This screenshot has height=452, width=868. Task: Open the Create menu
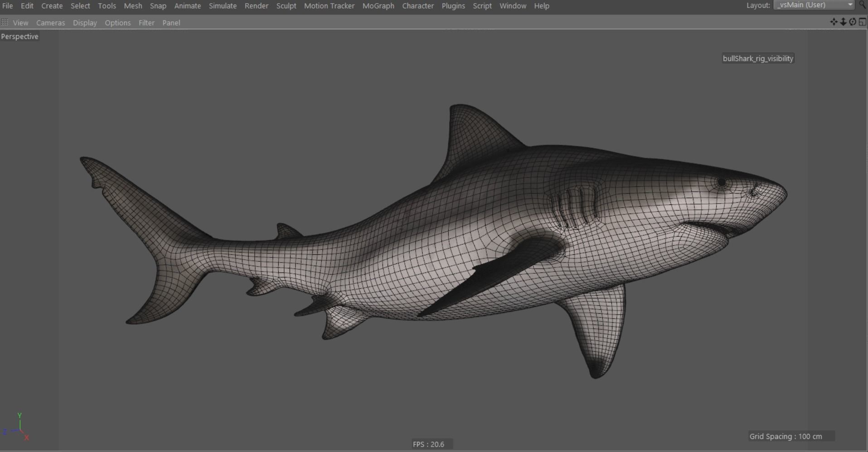pos(52,6)
